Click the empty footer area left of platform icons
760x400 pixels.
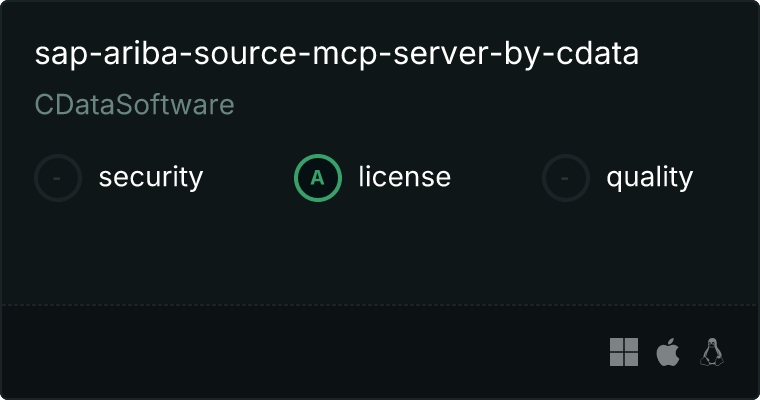click(x=300, y=352)
